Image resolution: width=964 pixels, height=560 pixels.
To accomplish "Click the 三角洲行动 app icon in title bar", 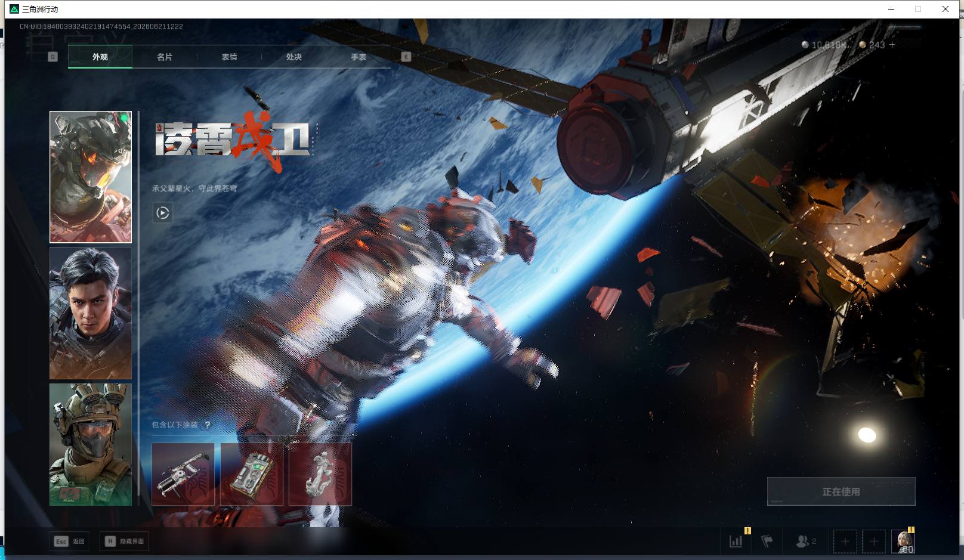I will coord(14,9).
